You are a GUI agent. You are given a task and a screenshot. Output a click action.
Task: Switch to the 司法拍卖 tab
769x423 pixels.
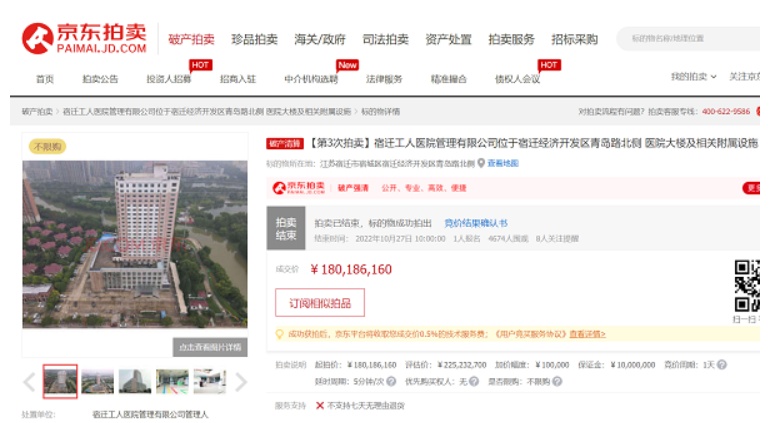coord(385,39)
